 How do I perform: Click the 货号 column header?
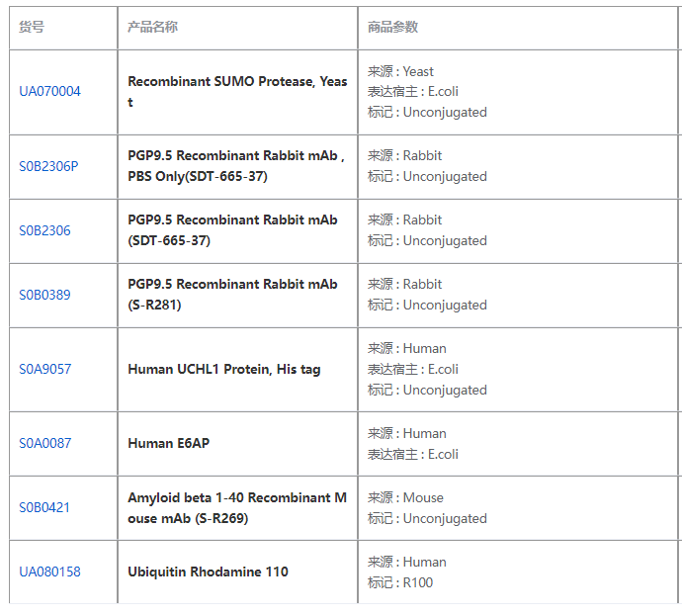pyautogui.click(x=32, y=28)
